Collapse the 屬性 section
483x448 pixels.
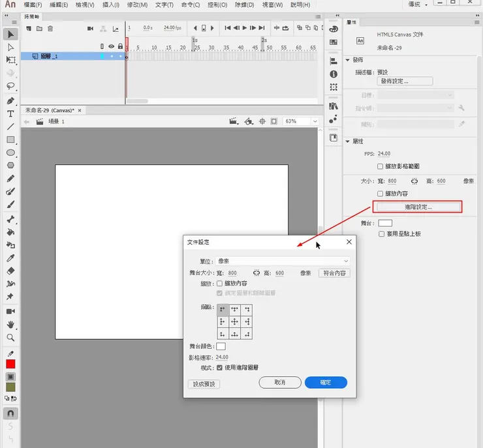(x=347, y=142)
